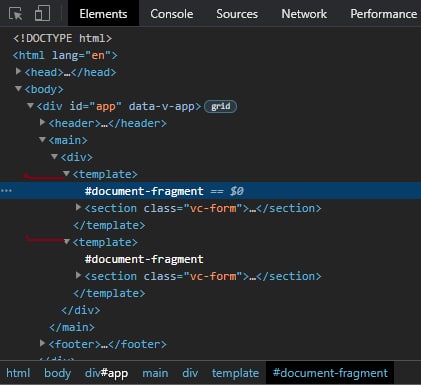Expand the second section vc-form node

click(x=78, y=275)
